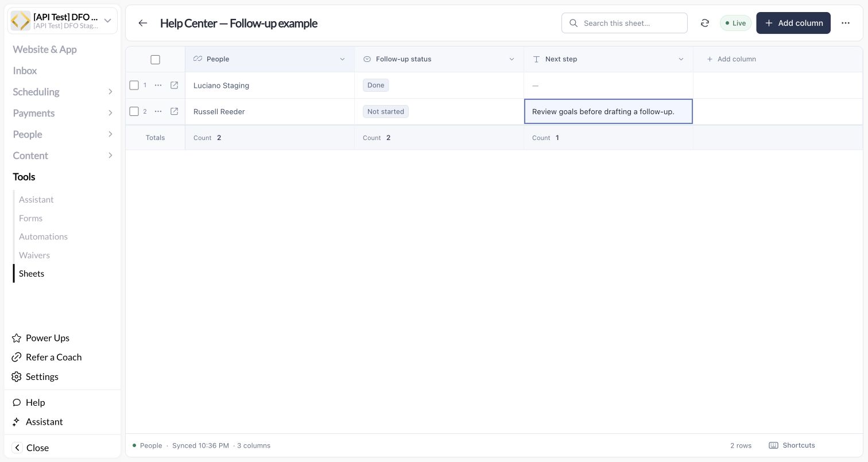Click the dark Add column button
Screen dimensions: 868x462
click(793, 23)
